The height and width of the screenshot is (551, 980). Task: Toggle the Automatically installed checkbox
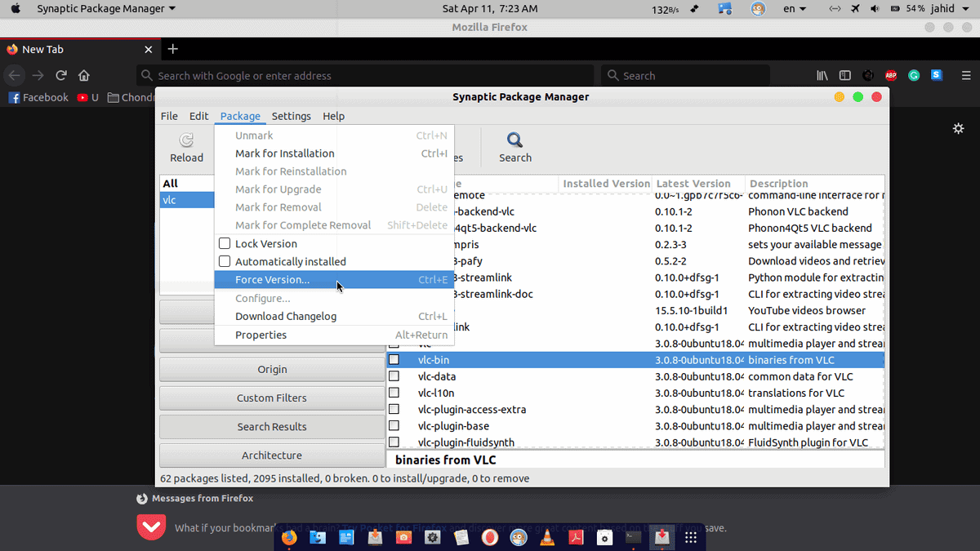click(x=225, y=261)
